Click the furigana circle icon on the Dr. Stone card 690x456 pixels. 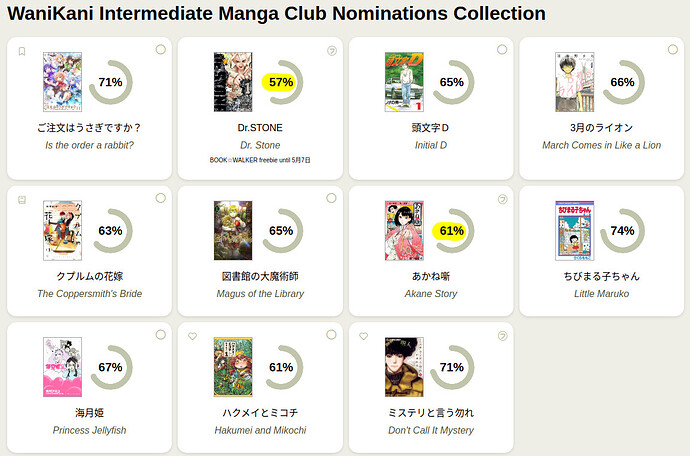332,51
